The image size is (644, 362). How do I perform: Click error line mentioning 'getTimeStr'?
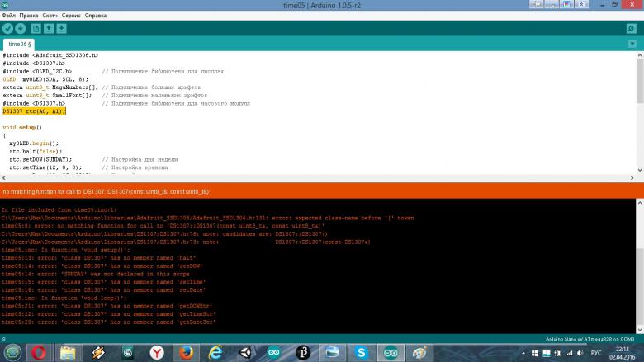click(x=108, y=314)
